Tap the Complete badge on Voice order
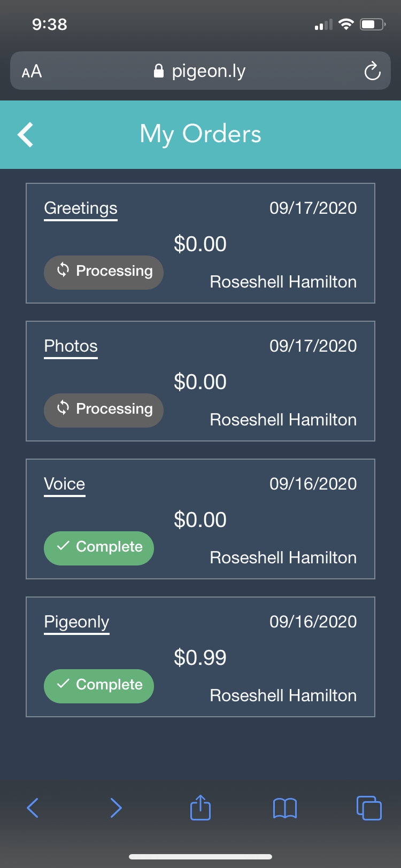 99,547
